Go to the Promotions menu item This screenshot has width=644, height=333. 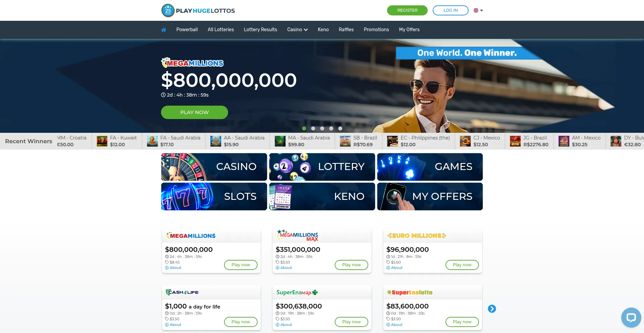click(376, 30)
